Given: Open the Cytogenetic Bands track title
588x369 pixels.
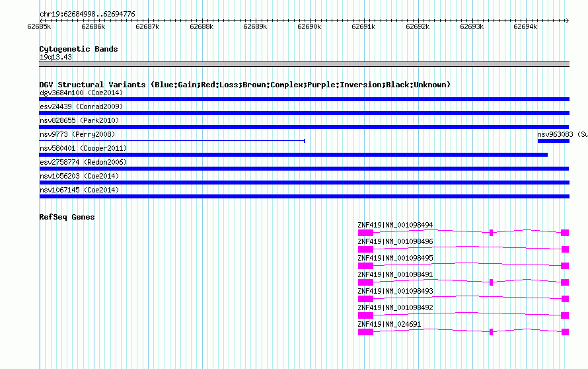Looking at the screenshot, I should [79, 49].
